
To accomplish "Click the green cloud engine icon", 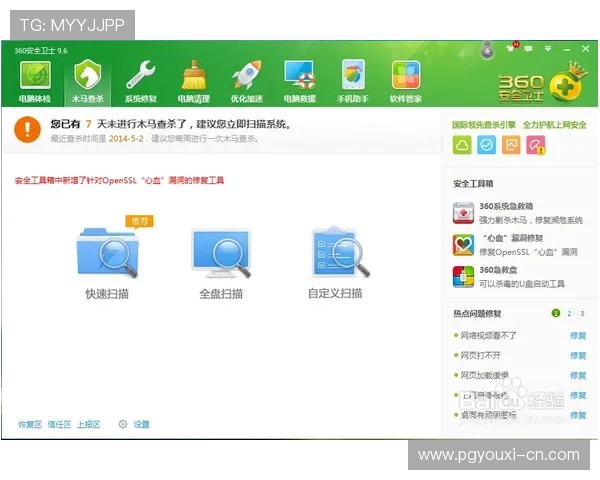I will point(462,145).
